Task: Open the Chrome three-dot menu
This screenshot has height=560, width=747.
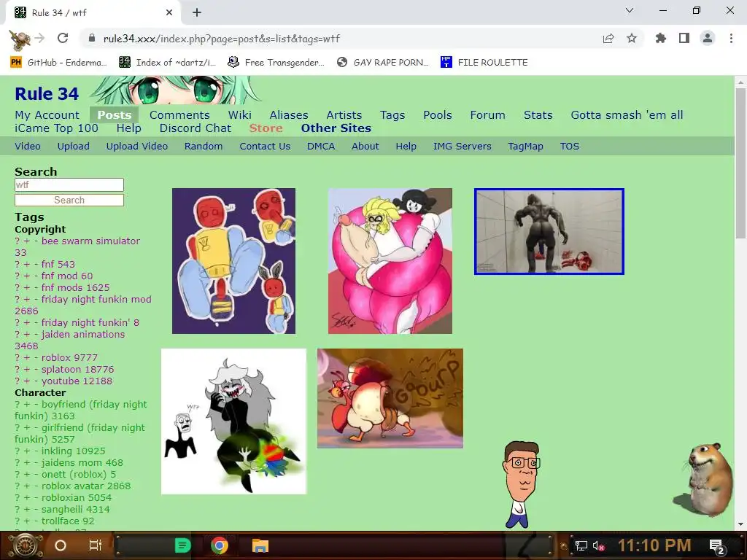Action: coord(731,39)
